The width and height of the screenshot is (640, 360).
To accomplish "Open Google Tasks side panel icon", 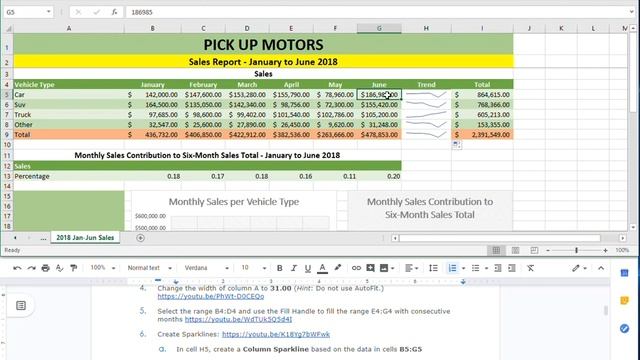I will [624, 329].
